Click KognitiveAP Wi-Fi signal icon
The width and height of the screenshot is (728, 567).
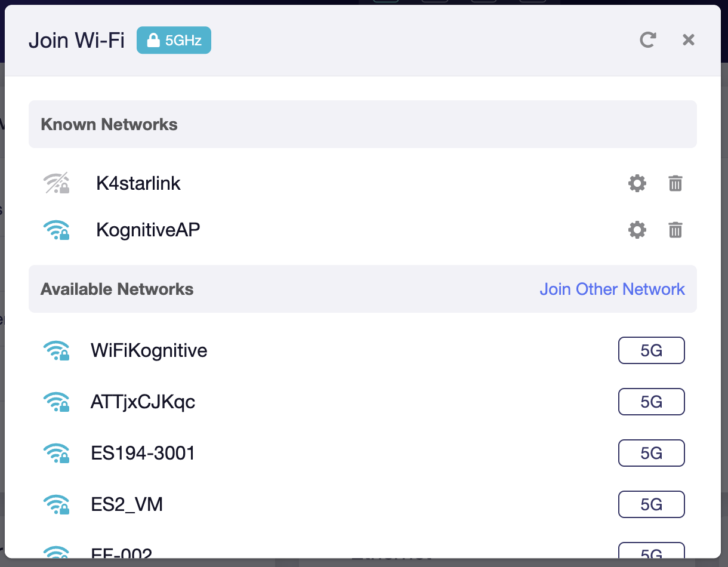pyautogui.click(x=57, y=230)
